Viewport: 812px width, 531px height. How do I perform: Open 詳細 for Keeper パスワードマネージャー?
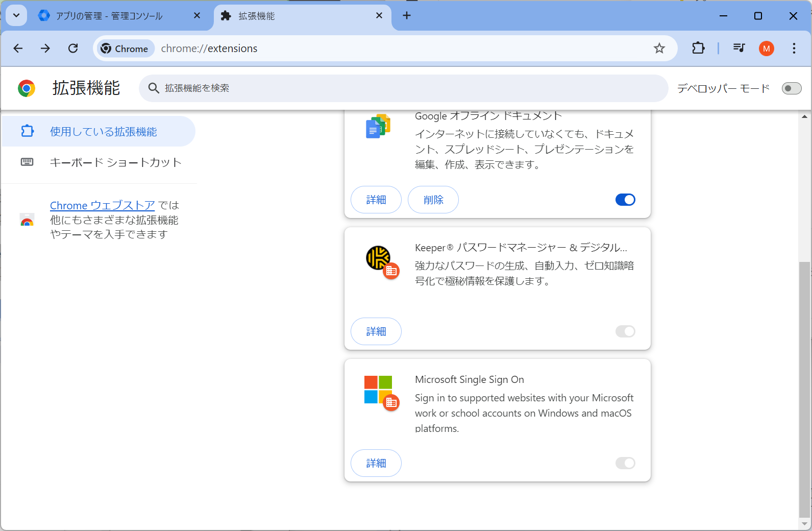click(x=376, y=331)
